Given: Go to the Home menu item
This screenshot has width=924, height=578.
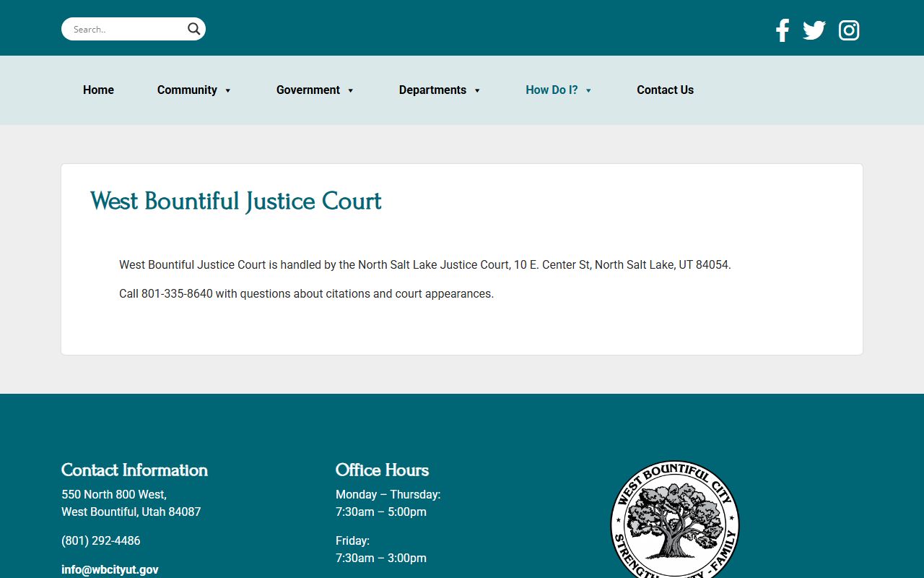Looking at the screenshot, I should [x=98, y=90].
